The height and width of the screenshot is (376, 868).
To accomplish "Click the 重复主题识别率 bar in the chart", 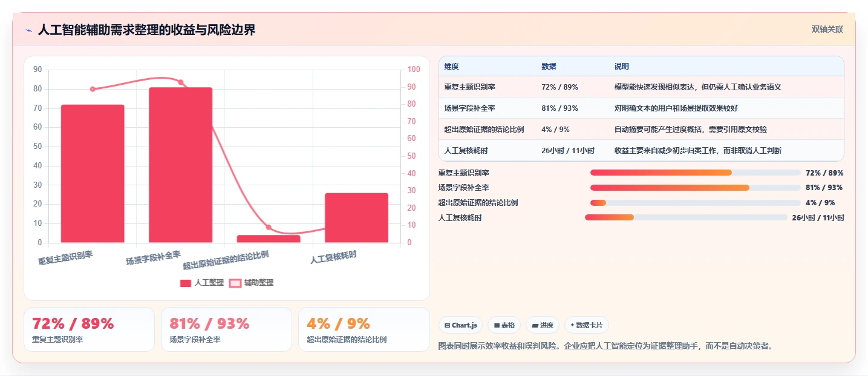I will [x=93, y=174].
